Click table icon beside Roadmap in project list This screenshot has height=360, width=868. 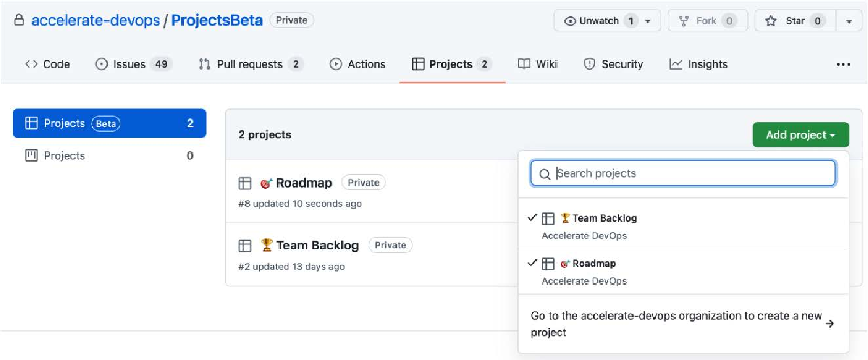click(245, 183)
